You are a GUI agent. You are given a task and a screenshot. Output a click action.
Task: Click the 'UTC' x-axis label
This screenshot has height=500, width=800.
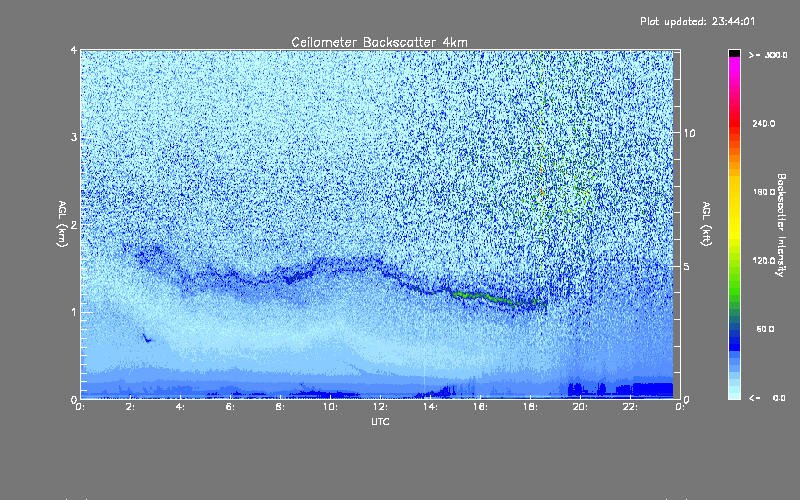pos(380,421)
